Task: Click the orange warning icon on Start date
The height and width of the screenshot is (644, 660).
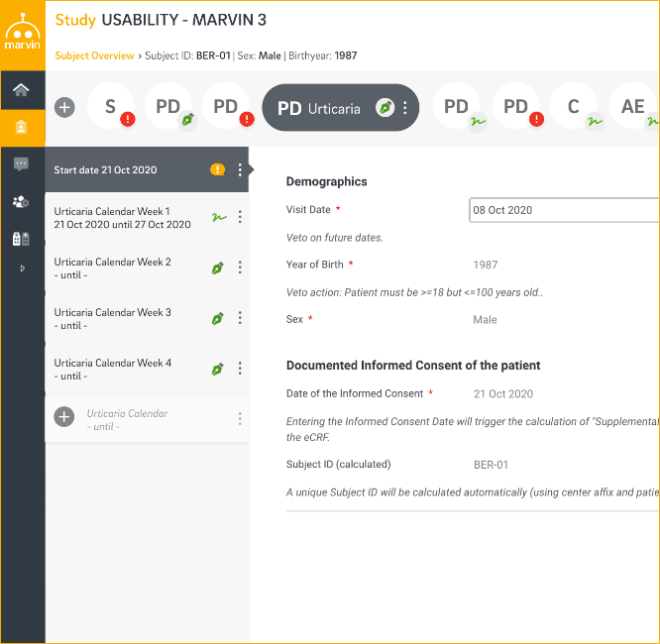Action: pyautogui.click(x=218, y=170)
